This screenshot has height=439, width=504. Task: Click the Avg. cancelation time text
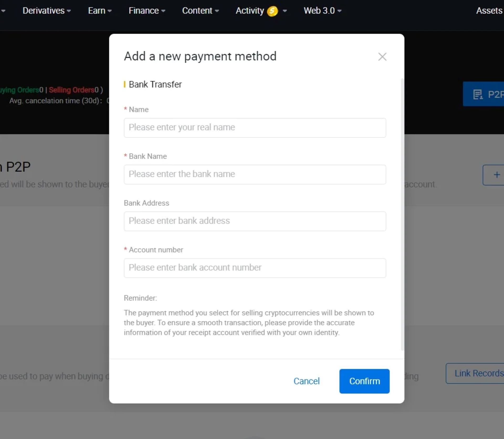(x=56, y=101)
